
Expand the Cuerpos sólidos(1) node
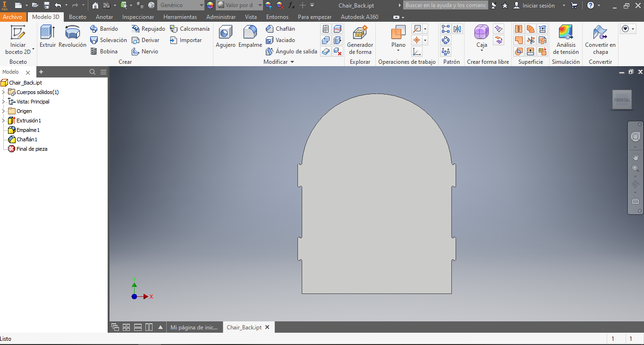point(4,92)
